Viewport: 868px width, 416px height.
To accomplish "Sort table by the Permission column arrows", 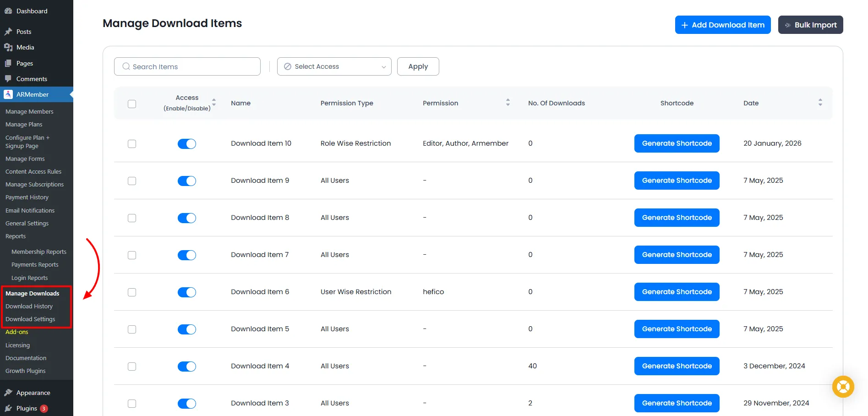I will (x=508, y=103).
